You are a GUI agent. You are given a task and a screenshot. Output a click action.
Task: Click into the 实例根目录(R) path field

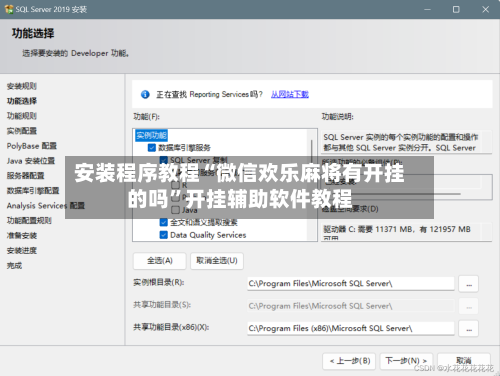pyautogui.click(x=351, y=284)
